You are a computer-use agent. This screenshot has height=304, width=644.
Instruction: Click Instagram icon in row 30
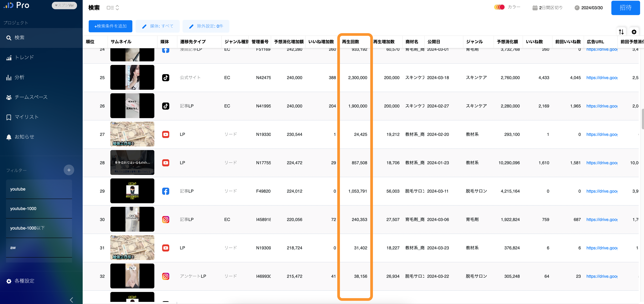click(x=166, y=220)
